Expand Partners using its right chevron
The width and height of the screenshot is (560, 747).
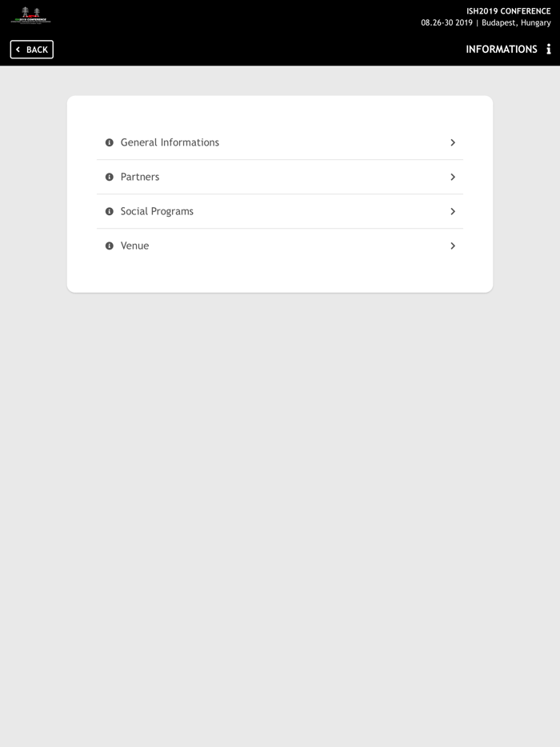[x=453, y=177]
